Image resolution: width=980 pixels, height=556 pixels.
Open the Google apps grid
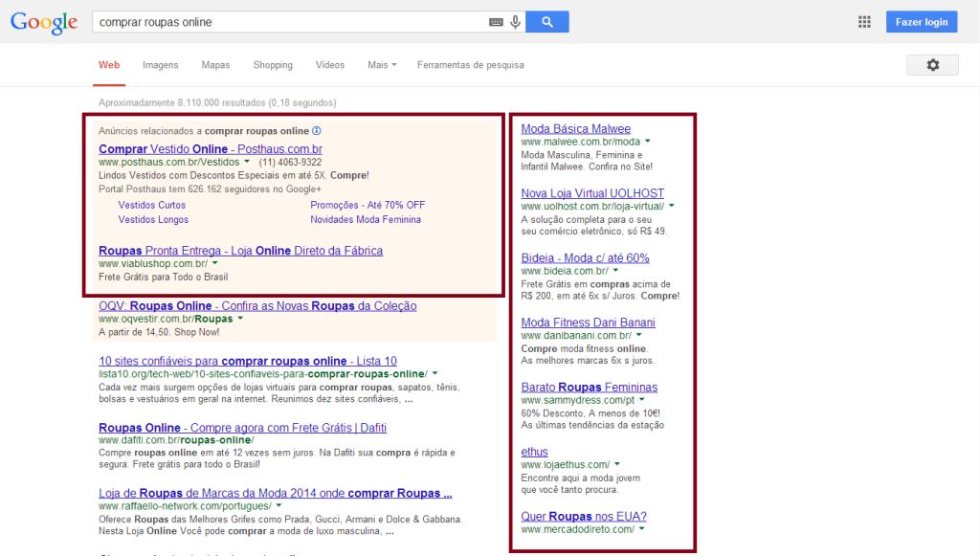[864, 22]
